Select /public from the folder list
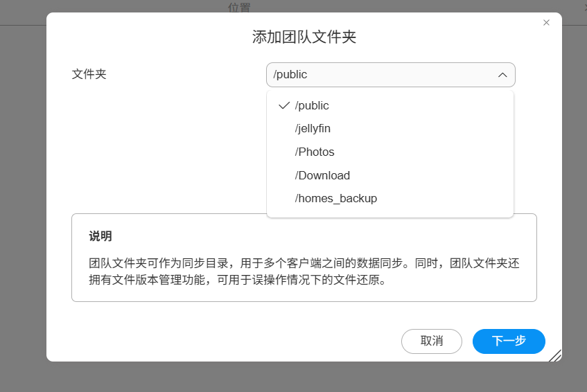587x392 pixels. pos(390,105)
